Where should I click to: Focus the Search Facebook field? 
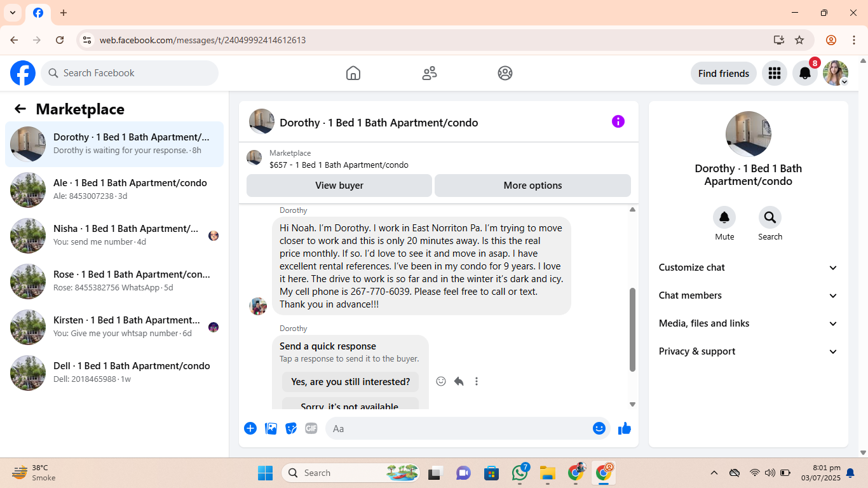(x=130, y=73)
